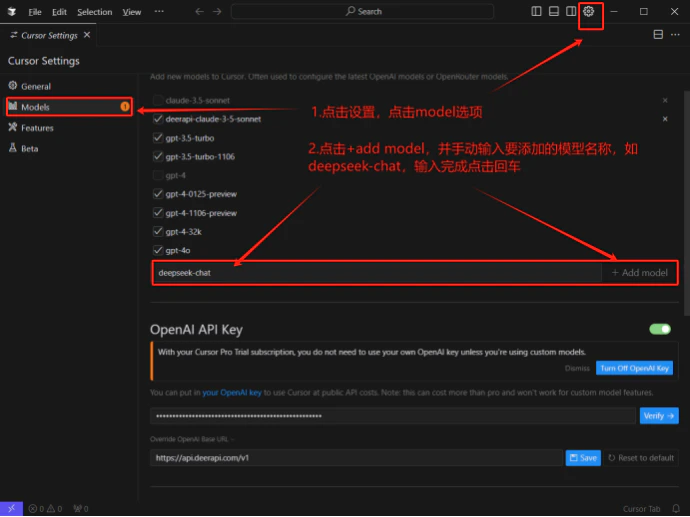Uncheck the deerapi-claude-3-5-sonnet model
Viewport: 690px width, 517px height.
[x=158, y=119]
